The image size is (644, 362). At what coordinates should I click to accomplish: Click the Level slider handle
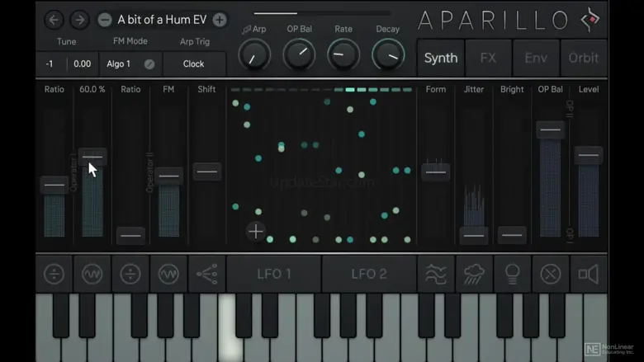pyautogui.click(x=589, y=155)
